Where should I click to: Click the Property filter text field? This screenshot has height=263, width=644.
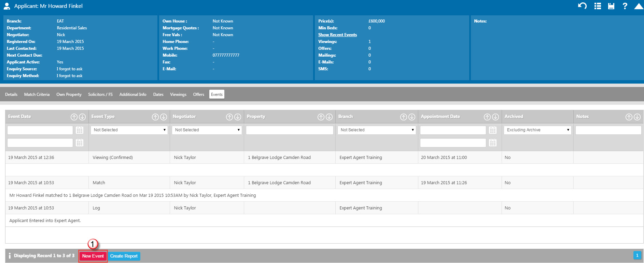point(290,130)
